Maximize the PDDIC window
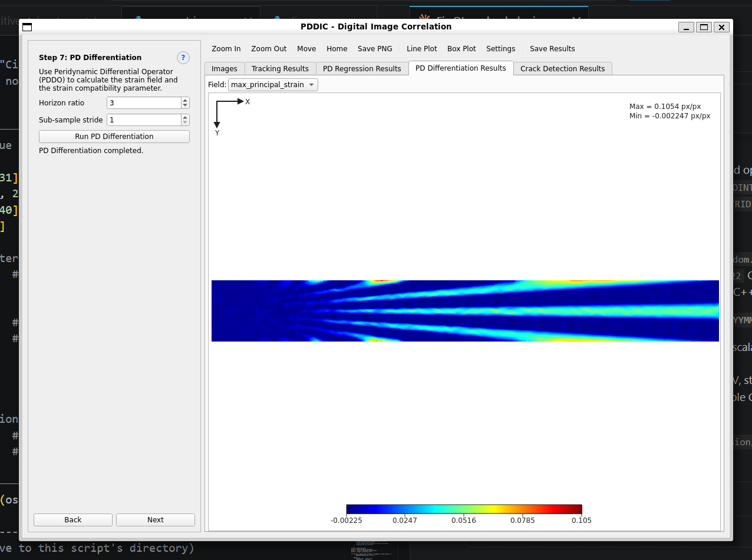 point(704,27)
